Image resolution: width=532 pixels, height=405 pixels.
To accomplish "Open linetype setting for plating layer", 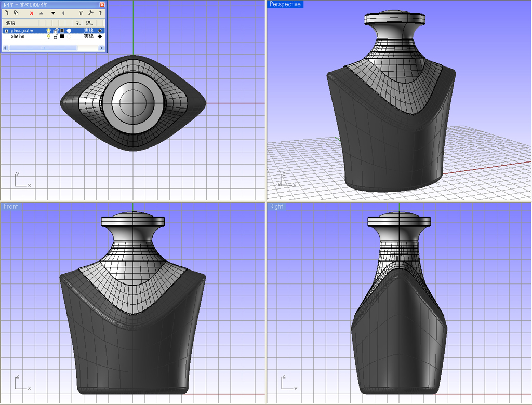I will pos(89,37).
